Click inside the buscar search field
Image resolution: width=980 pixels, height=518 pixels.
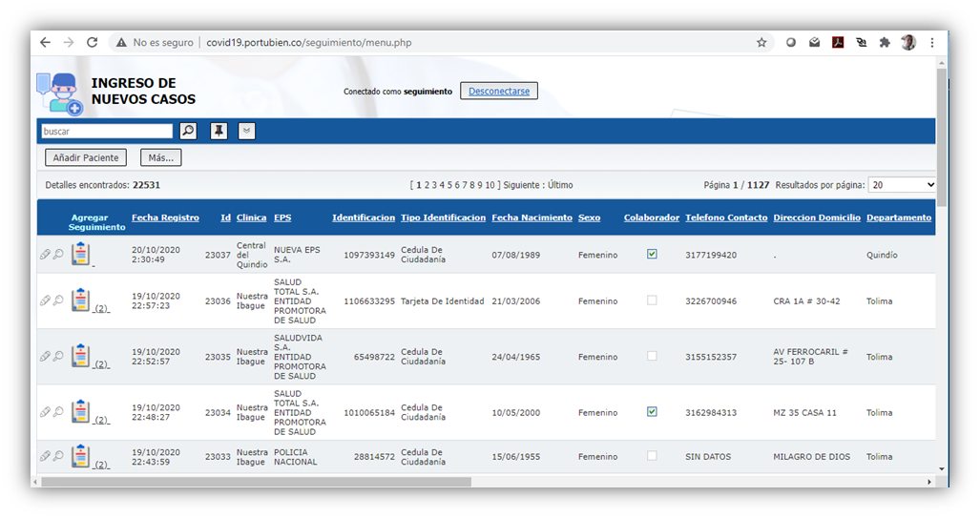pos(106,132)
